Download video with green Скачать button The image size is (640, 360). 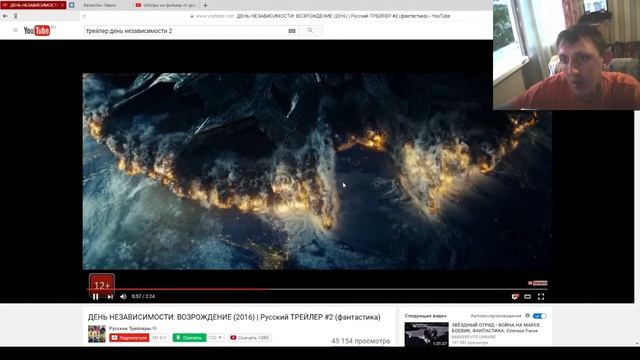click(189, 338)
